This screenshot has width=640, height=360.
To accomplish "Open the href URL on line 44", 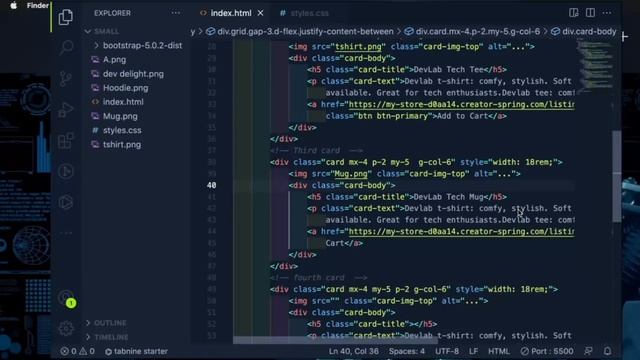I will [x=461, y=232].
